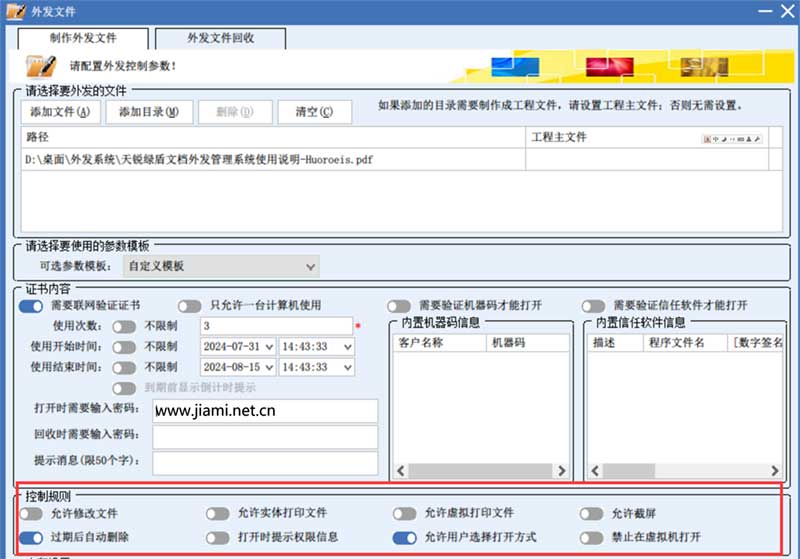Switch to 制作外发文件 tab

(x=83, y=38)
